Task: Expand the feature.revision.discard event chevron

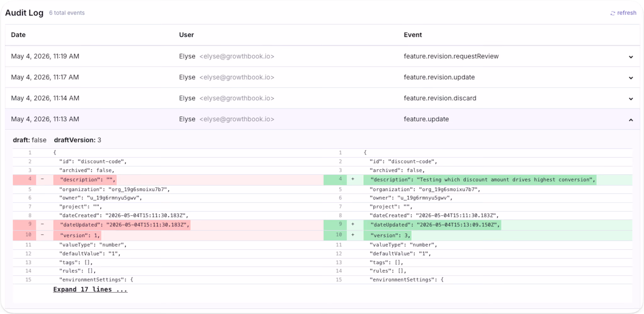Action: 631,99
